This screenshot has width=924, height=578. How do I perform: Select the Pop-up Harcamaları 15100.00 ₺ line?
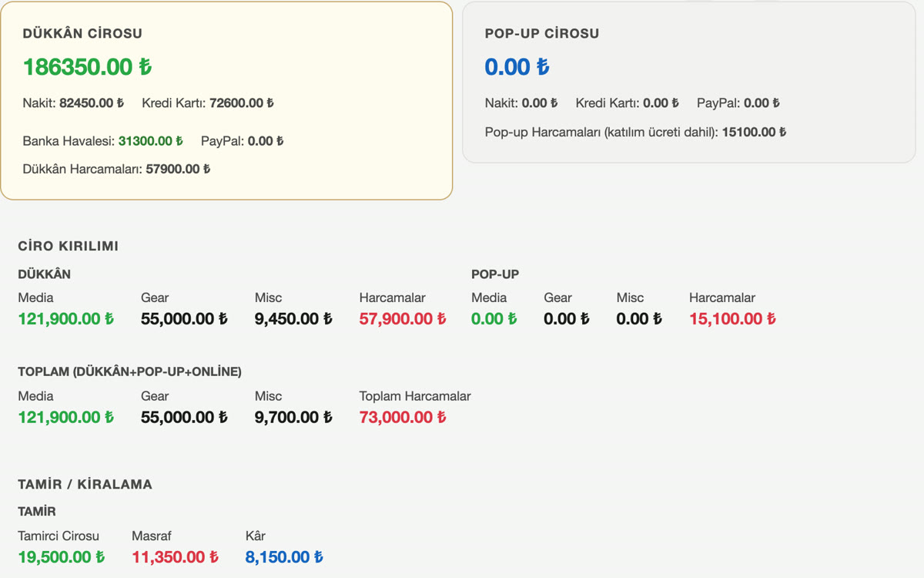point(636,132)
